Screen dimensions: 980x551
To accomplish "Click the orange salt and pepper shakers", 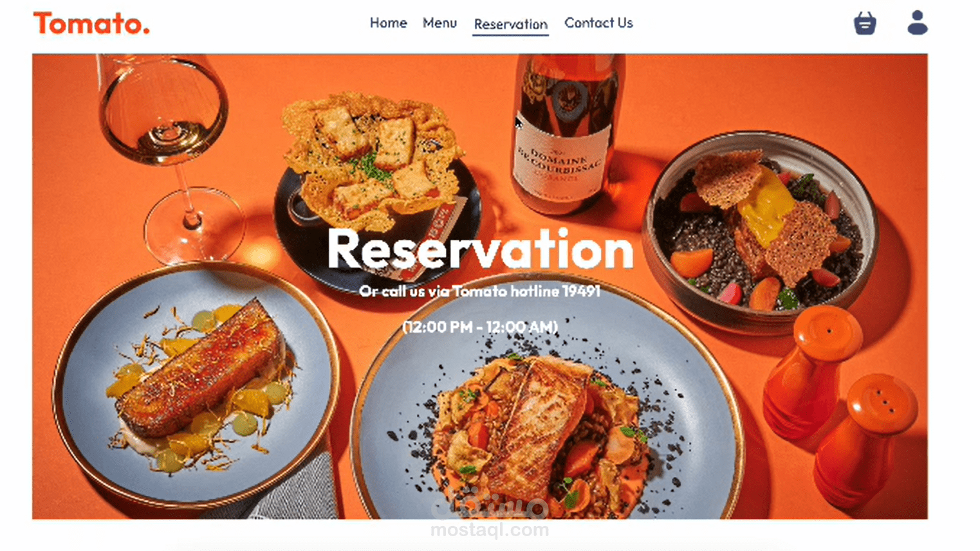I will point(840,405).
